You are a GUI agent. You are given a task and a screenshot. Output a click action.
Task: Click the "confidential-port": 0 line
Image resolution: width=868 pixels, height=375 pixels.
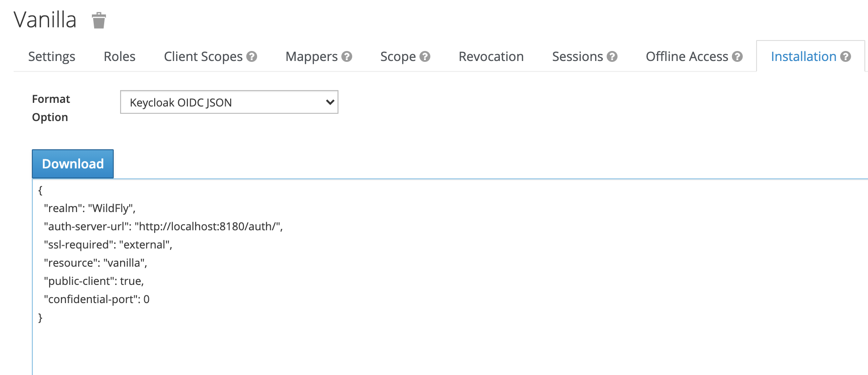pyautogui.click(x=96, y=299)
